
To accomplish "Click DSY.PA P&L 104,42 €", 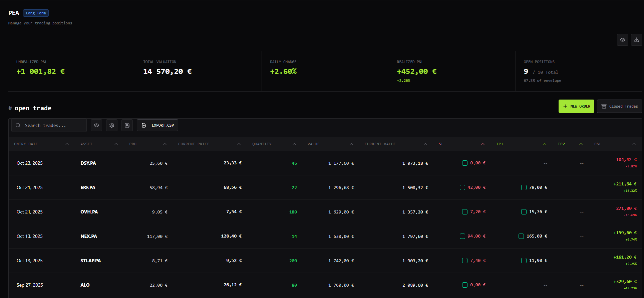I will point(626,160).
